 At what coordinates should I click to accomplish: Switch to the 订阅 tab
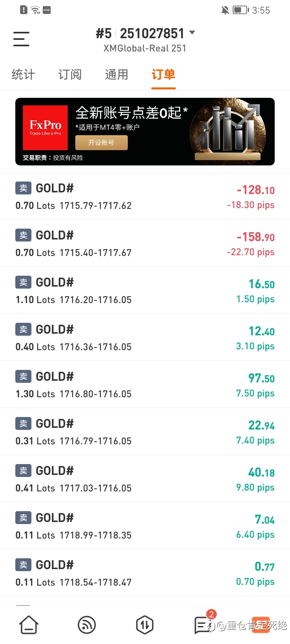click(70, 74)
